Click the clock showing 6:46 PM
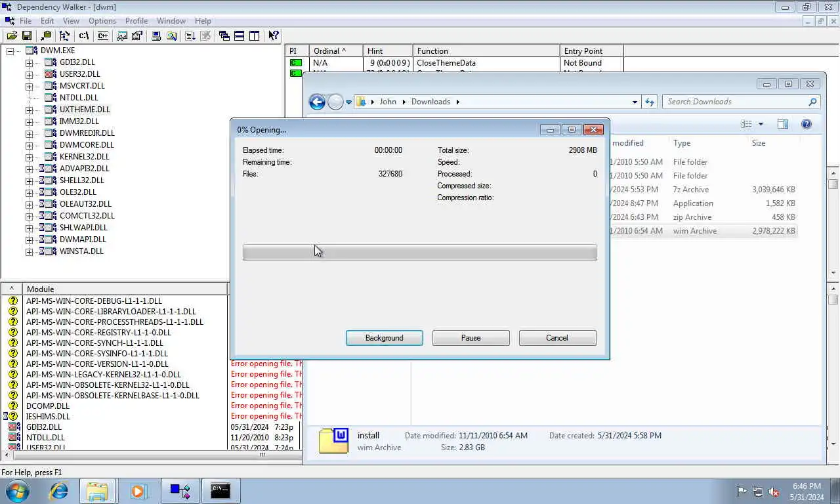840x504 pixels. click(x=807, y=486)
